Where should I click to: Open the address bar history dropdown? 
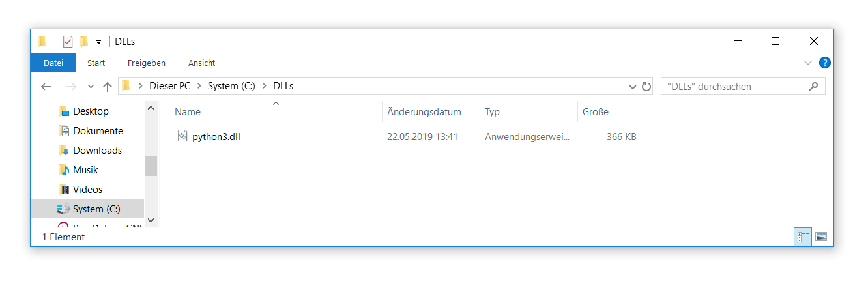(633, 87)
